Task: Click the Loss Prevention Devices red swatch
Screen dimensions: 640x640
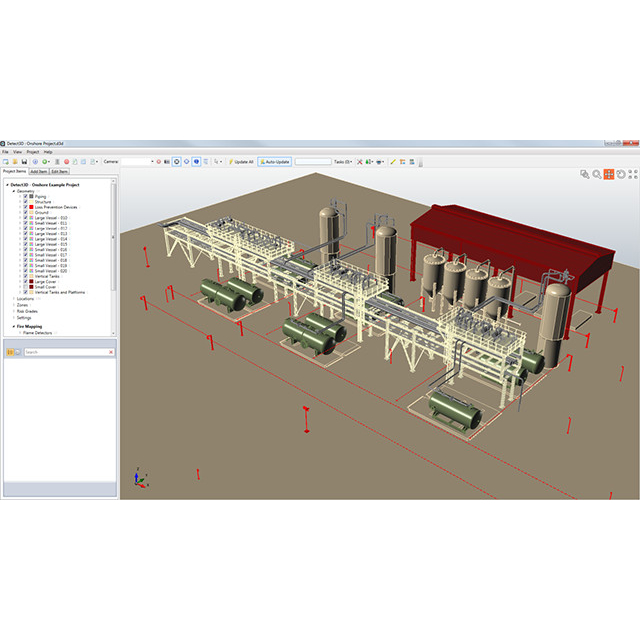Action: tap(31, 207)
